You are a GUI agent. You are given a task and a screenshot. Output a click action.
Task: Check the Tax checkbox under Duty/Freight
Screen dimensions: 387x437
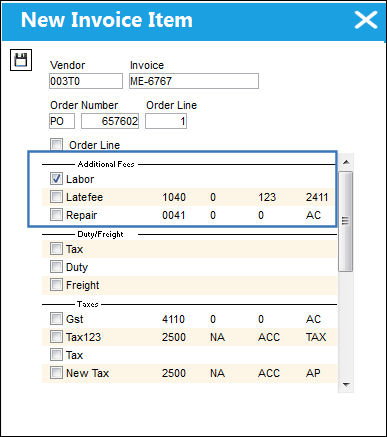pyautogui.click(x=56, y=249)
